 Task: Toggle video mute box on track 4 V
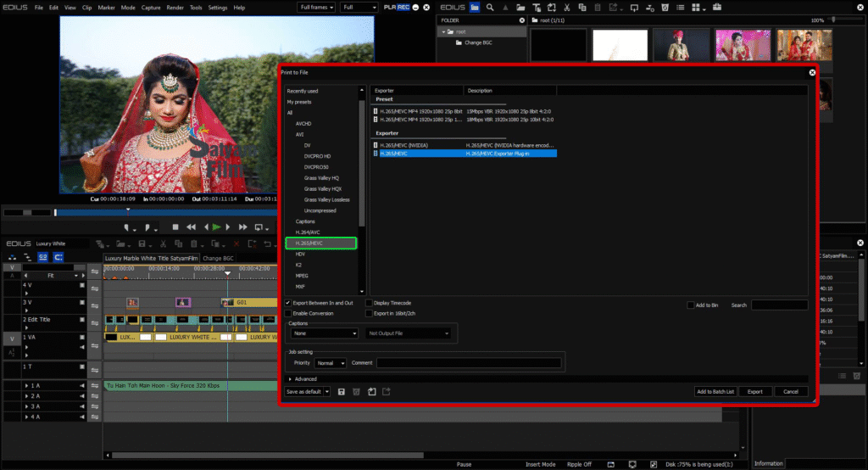point(82,285)
